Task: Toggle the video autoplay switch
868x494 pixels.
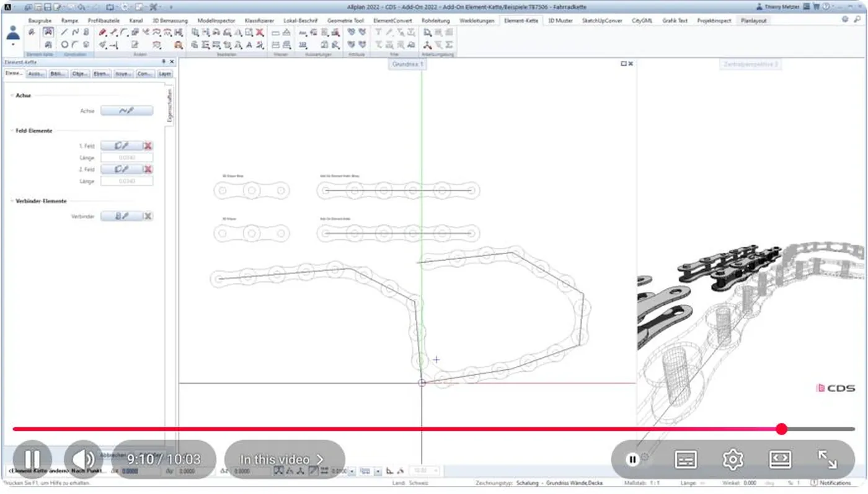Action: click(636, 459)
